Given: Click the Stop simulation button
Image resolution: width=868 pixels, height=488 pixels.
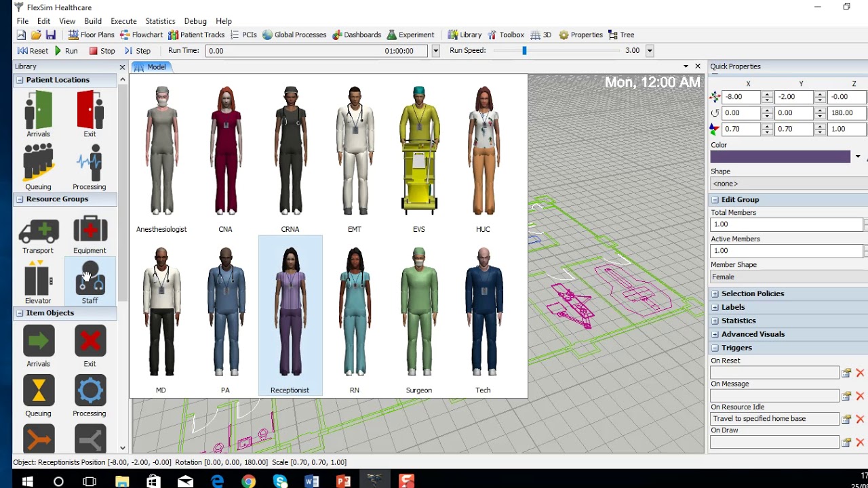Looking at the screenshot, I should coord(102,51).
